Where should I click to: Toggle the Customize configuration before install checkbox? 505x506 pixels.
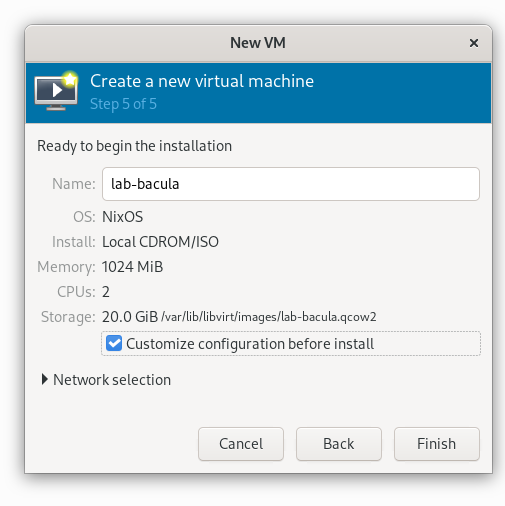[114, 343]
